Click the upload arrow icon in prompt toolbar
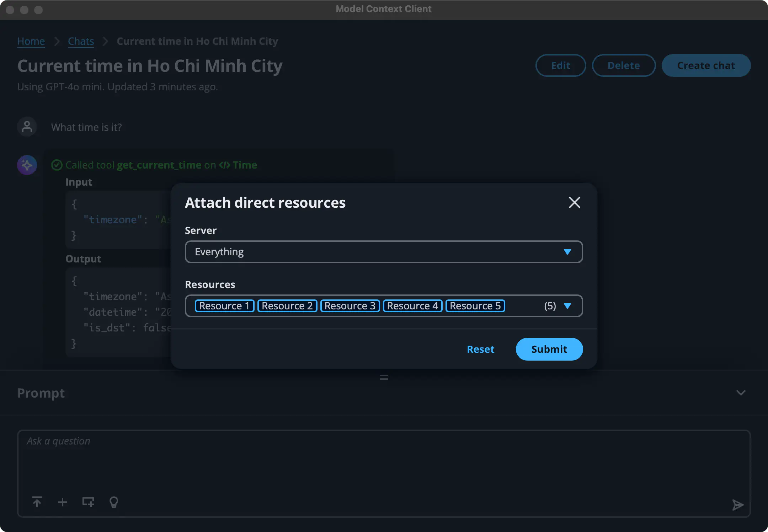Screen dimensions: 768x532 click(x=37, y=502)
